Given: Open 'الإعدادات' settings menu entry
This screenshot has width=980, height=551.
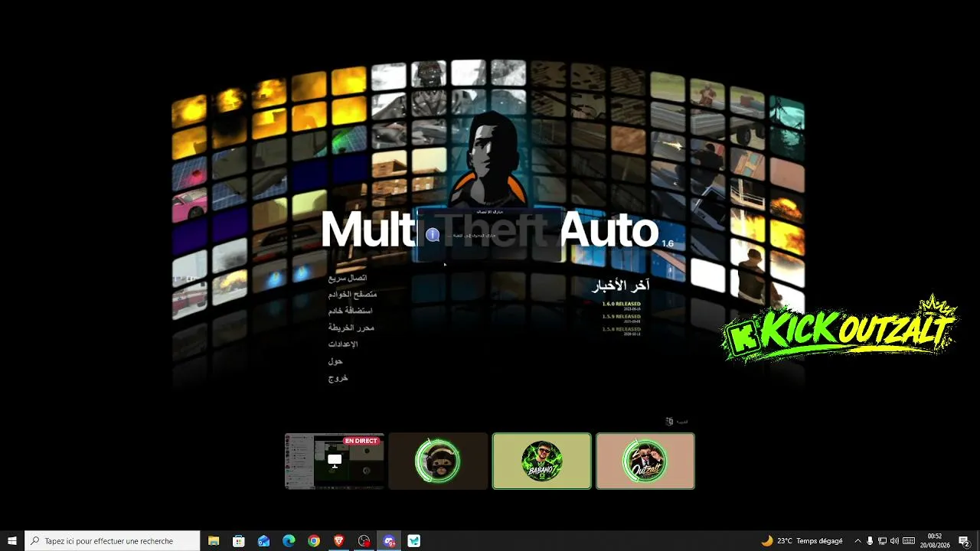Looking at the screenshot, I should click(343, 344).
